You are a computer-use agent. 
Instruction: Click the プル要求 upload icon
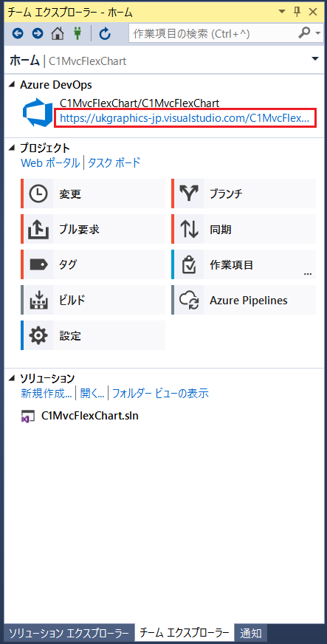[x=38, y=229]
